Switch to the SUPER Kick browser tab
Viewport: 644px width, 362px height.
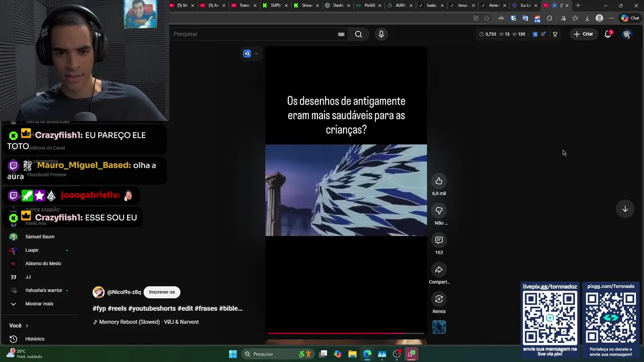pyautogui.click(x=275, y=6)
